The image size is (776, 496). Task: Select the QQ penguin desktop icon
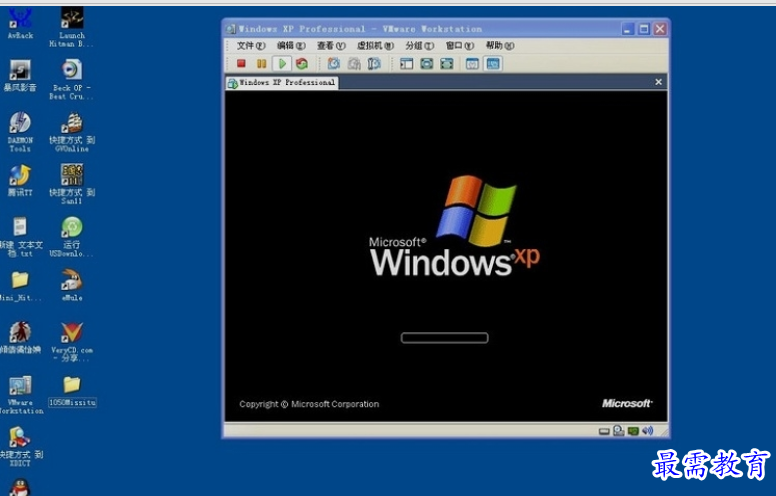20,487
